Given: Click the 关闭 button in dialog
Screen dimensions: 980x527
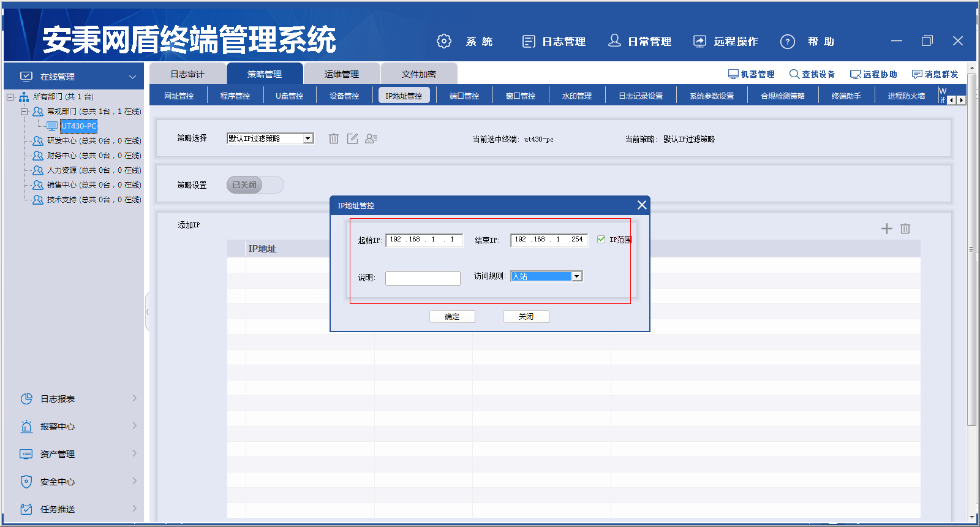Looking at the screenshot, I should point(526,316).
